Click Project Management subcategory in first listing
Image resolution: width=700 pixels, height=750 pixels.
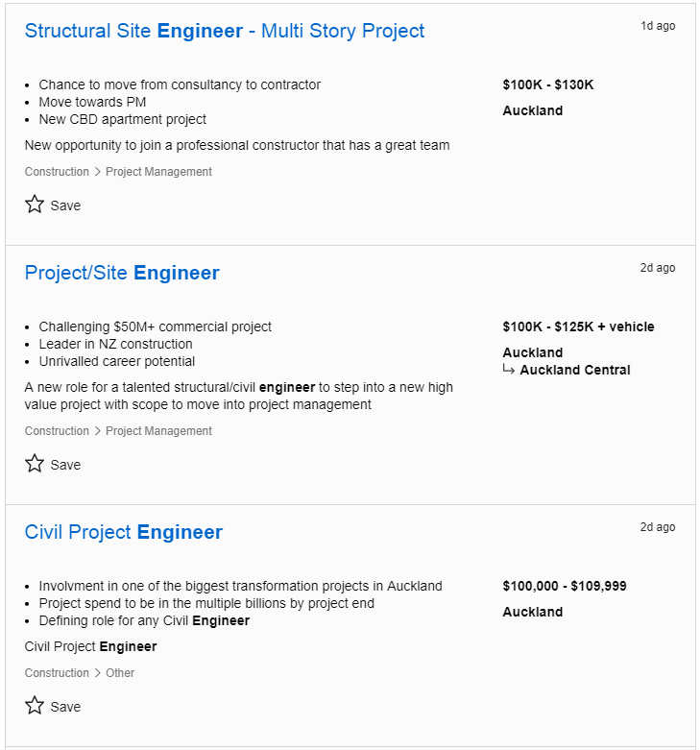(x=158, y=172)
